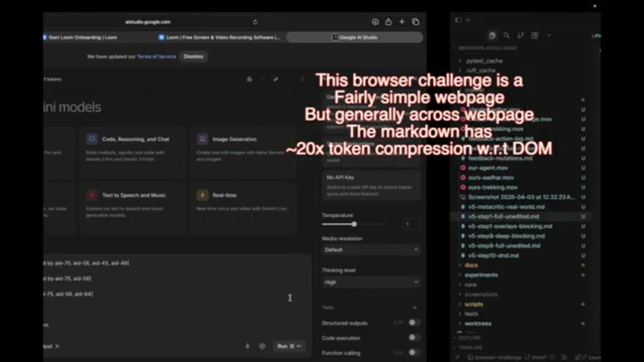Dismiss the Terms of Service notice
This screenshot has width=644, height=362.
[x=193, y=56]
